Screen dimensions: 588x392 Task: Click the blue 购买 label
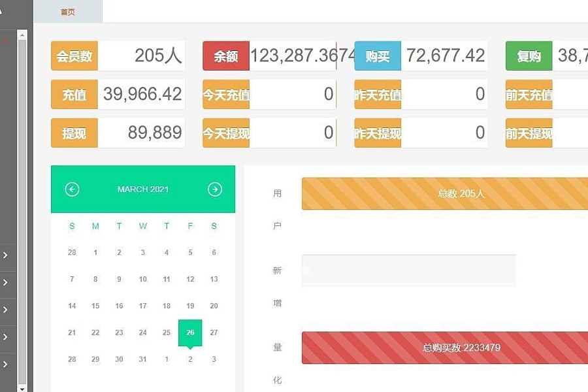coord(378,56)
